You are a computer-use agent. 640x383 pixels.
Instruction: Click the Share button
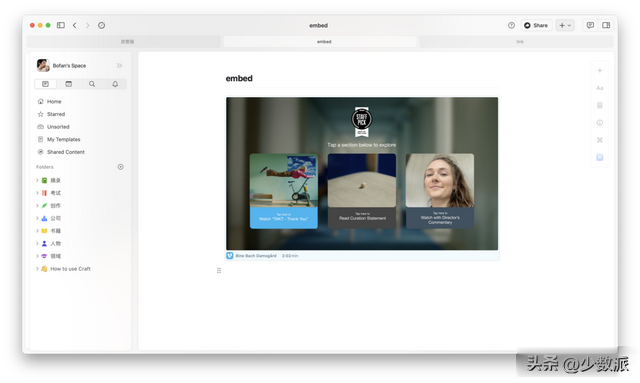pos(536,25)
